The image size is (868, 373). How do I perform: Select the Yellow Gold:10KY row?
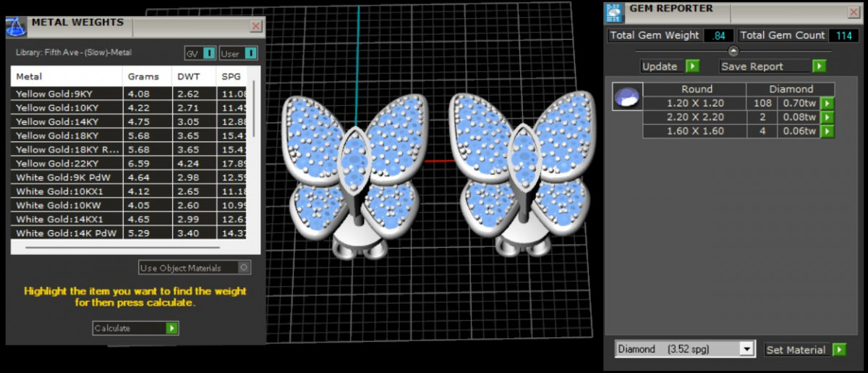click(129, 108)
